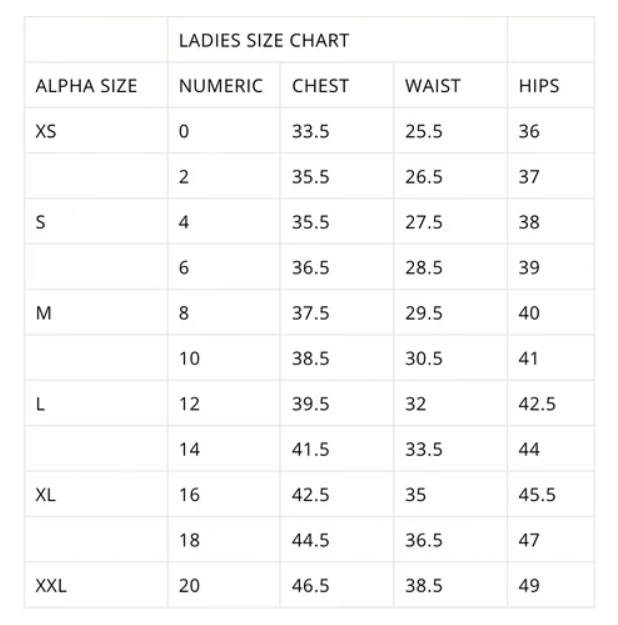
Task: Click the WAIST column header
Action: point(450,85)
